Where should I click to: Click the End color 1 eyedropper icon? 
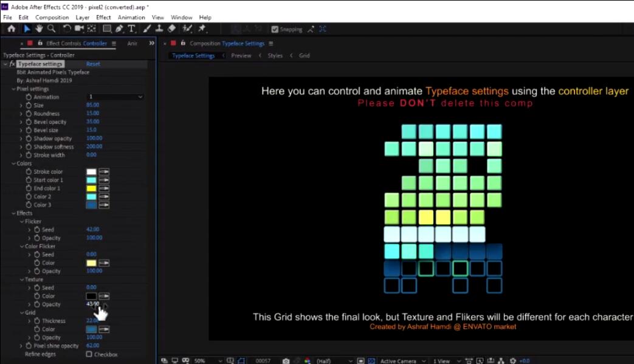click(104, 188)
